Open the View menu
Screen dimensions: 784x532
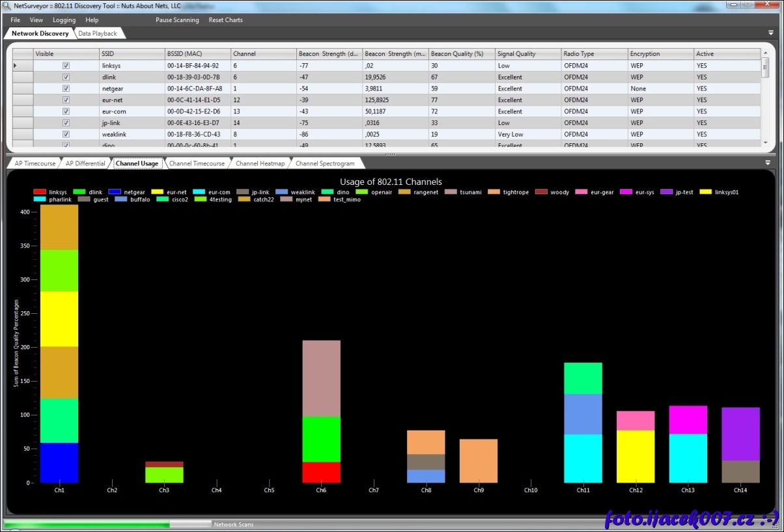coord(36,20)
